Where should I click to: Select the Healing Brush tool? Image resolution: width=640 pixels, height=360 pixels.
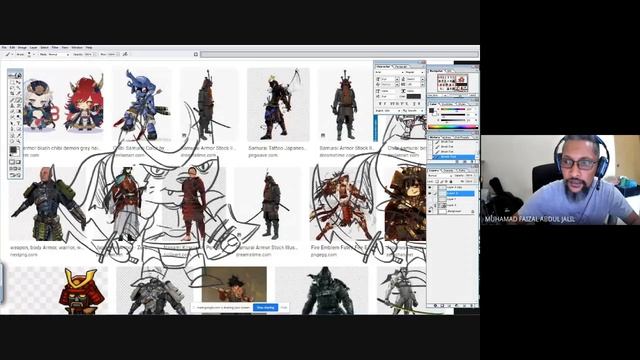[x=12, y=100]
